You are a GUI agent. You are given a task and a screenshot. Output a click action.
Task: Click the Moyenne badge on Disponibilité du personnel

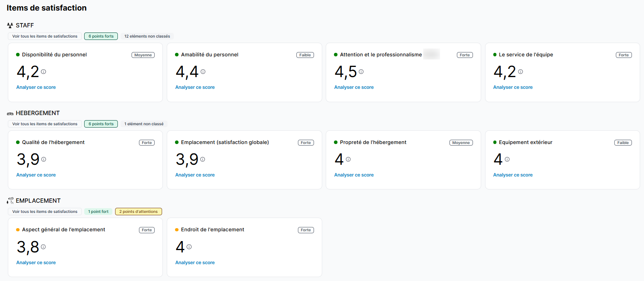[143, 55]
